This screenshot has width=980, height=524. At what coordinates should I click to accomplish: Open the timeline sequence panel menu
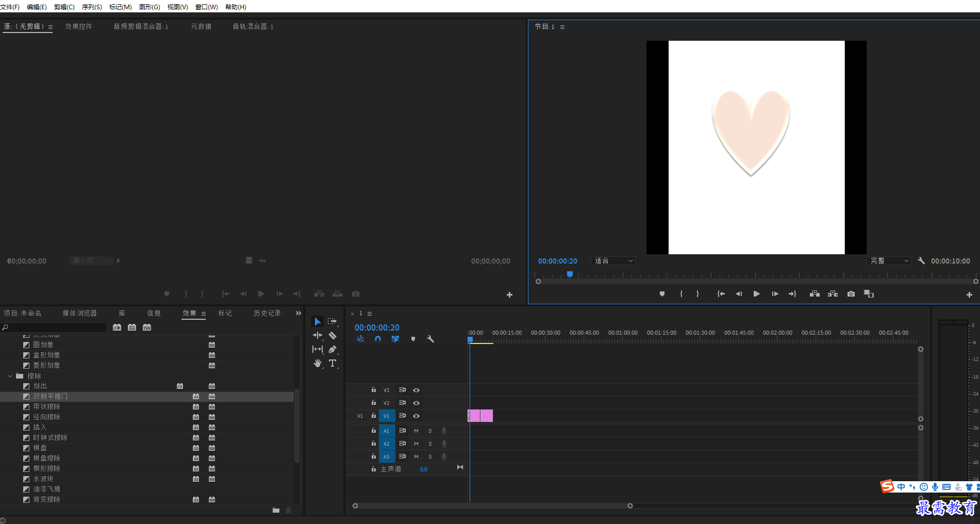tap(370, 314)
